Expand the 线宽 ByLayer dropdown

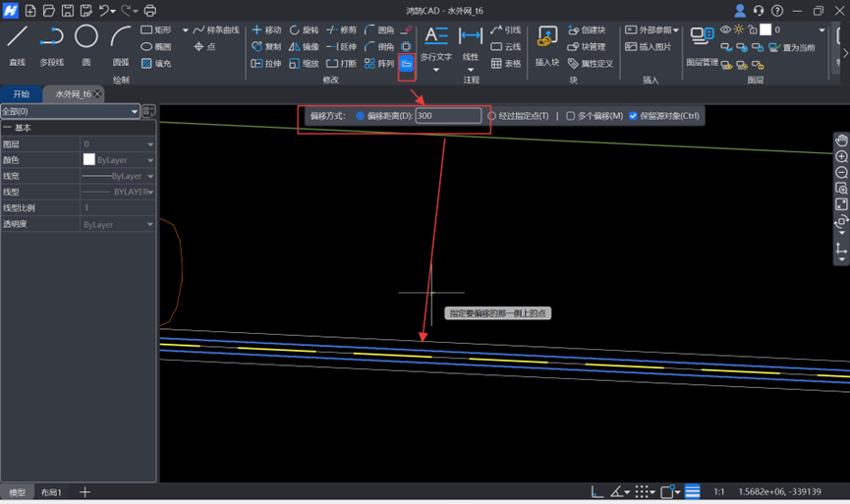coord(149,177)
